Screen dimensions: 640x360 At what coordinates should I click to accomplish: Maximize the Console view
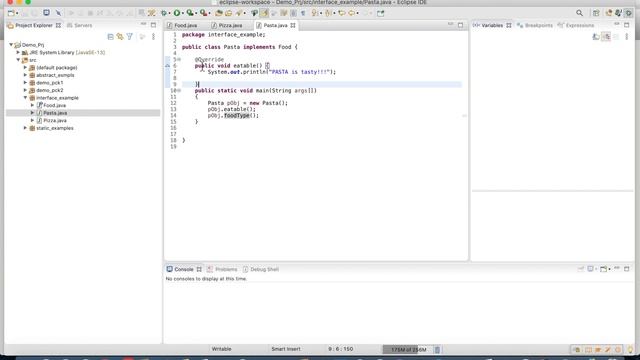click(x=627, y=269)
